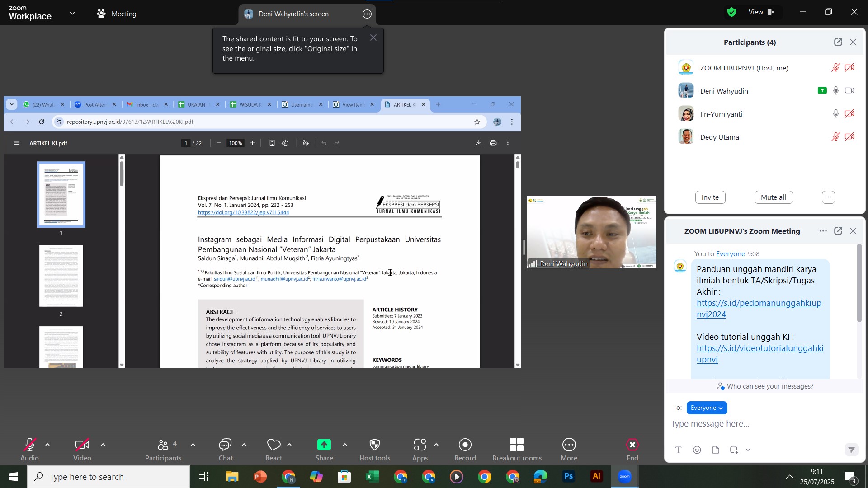
Task: Open Breakout rooms
Action: coord(517,449)
